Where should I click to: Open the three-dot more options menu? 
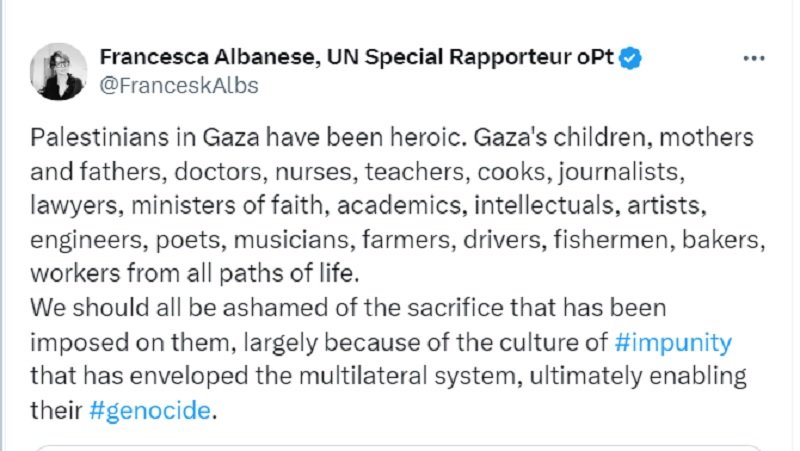(x=754, y=59)
